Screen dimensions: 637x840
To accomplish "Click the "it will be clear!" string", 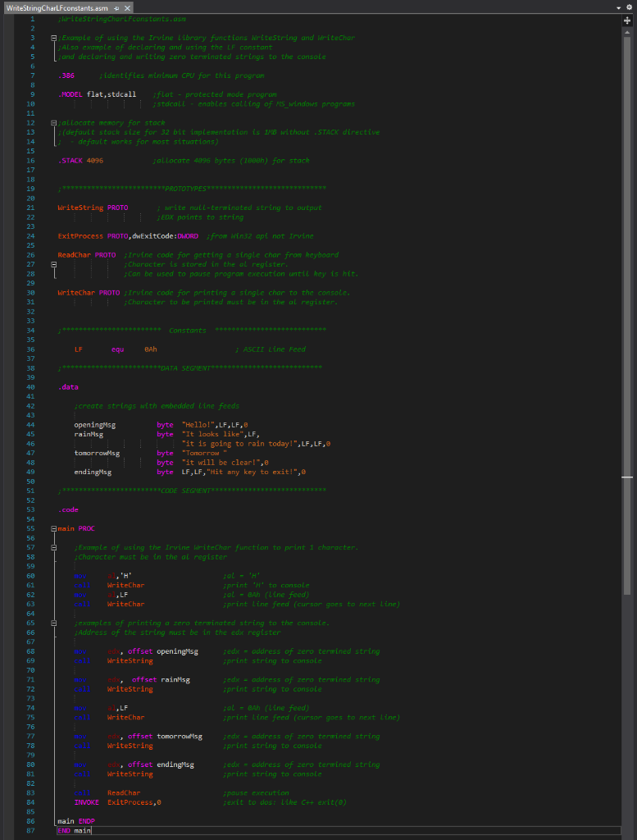I will (222, 463).
